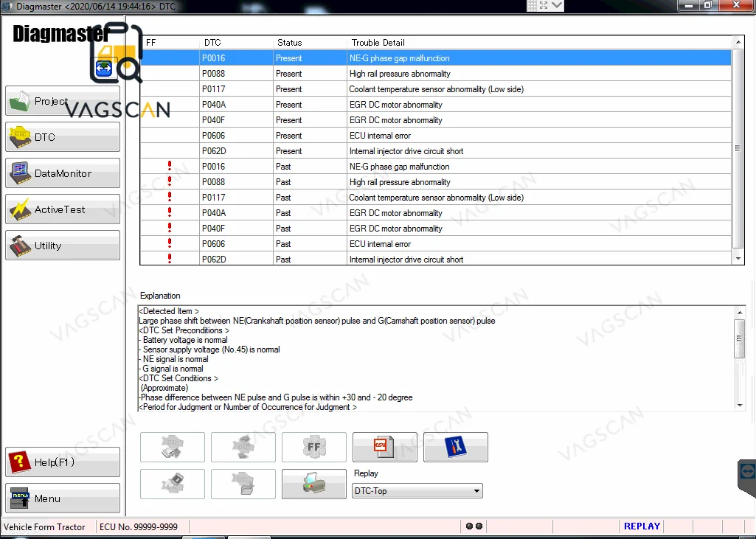Open the Utility panel from the sidebar

pyautogui.click(x=62, y=245)
